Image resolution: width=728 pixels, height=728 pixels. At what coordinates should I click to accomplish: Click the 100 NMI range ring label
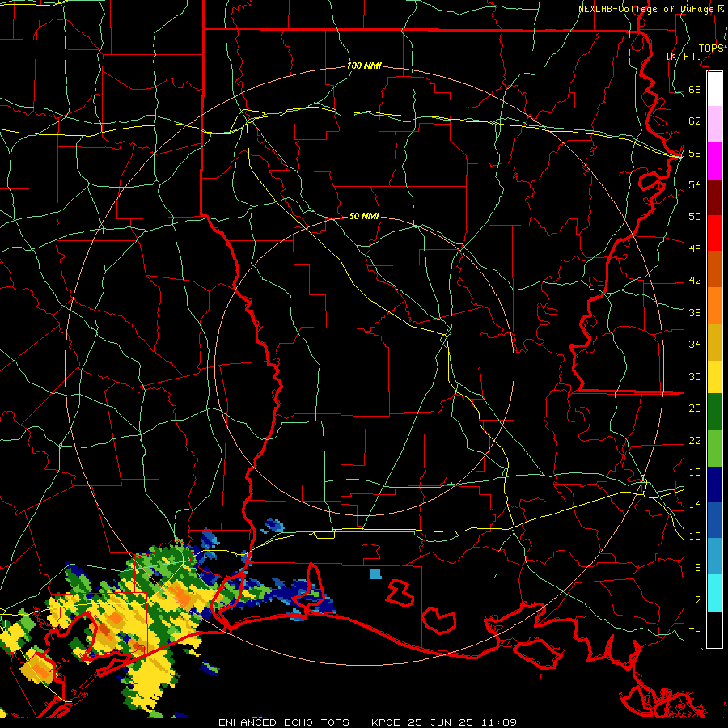[x=364, y=66]
